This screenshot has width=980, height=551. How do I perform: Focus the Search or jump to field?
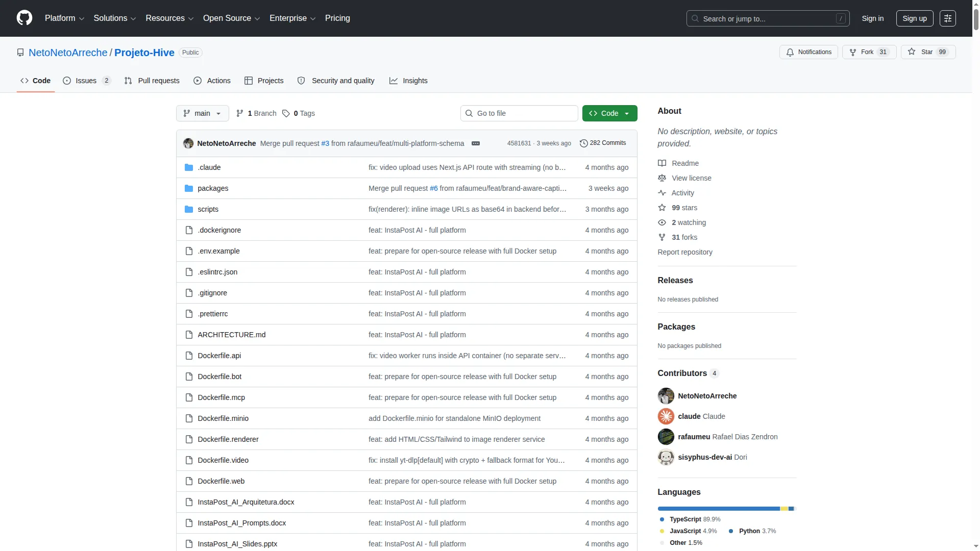[x=768, y=18]
